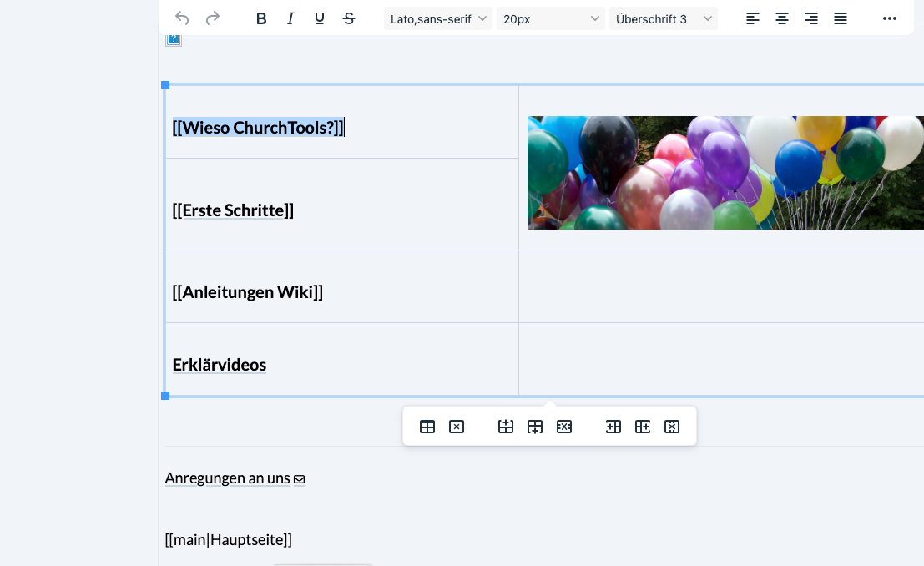This screenshot has height=566, width=924.
Task: Toggle strikethrough formatting
Action: point(349,18)
